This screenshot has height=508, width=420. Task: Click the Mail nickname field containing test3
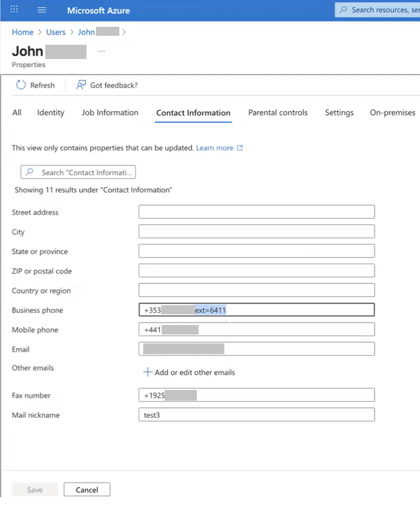tap(257, 415)
